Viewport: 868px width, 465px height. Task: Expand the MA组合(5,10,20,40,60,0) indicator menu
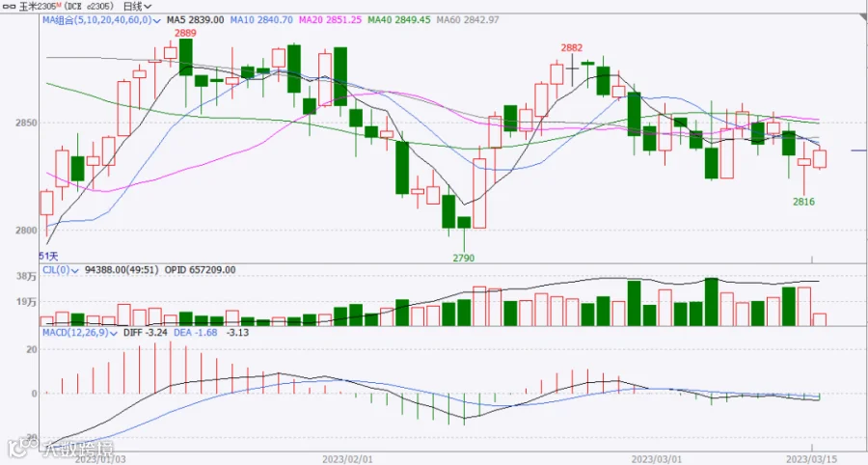click(x=102, y=20)
